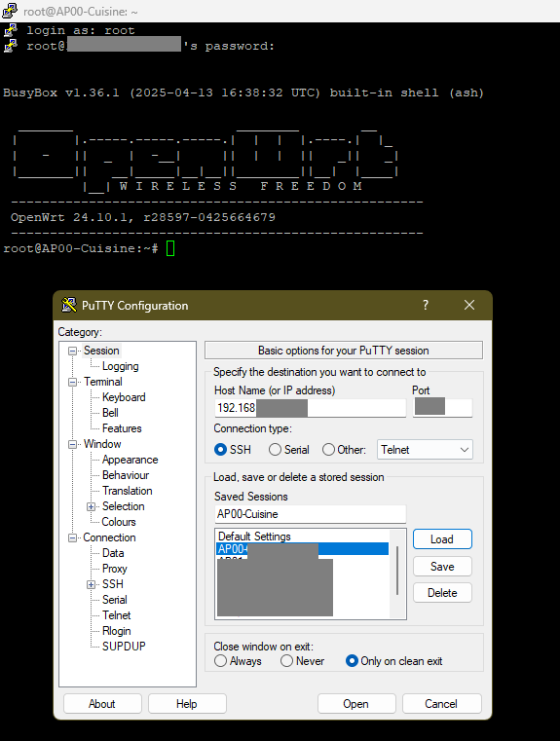
Task: Collapse the Connection tree node
Action: tap(72, 537)
